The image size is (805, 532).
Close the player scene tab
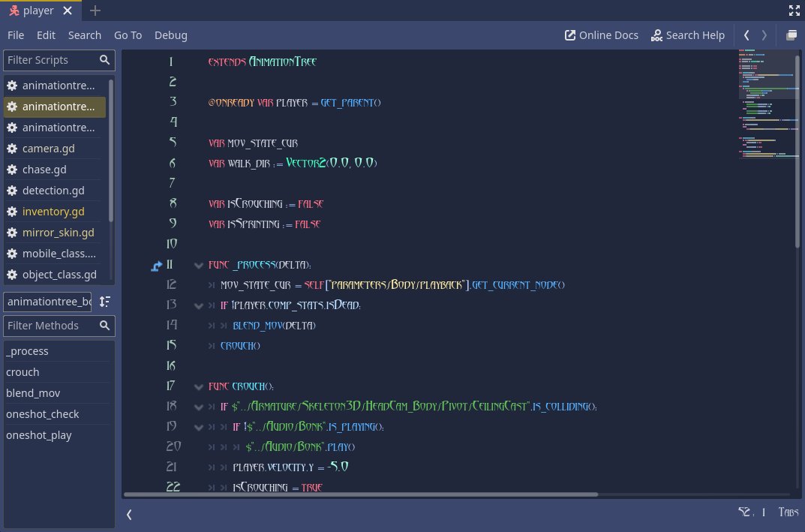click(68, 11)
